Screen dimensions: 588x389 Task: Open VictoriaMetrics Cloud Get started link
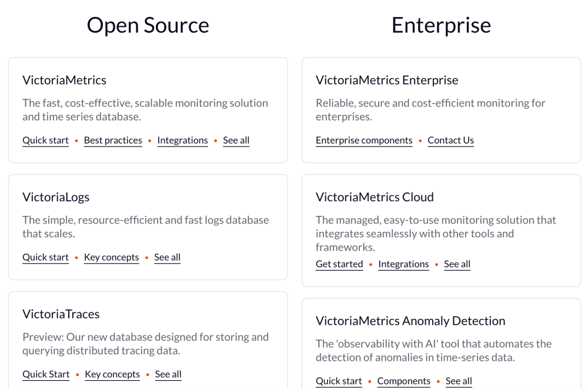[339, 264]
